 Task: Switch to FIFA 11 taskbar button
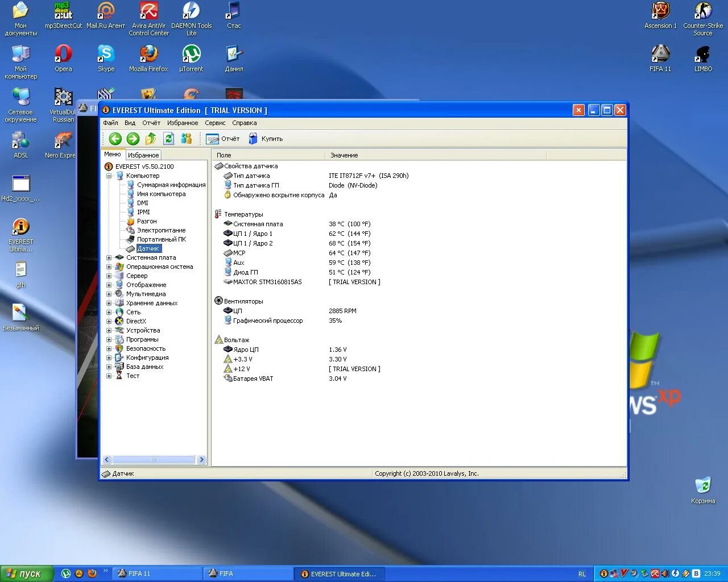pyautogui.click(x=158, y=573)
